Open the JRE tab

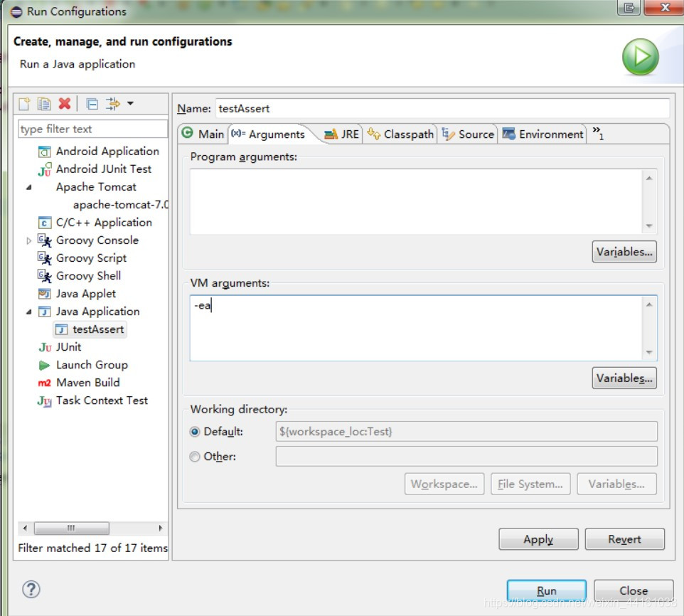(x=342, y=134)
